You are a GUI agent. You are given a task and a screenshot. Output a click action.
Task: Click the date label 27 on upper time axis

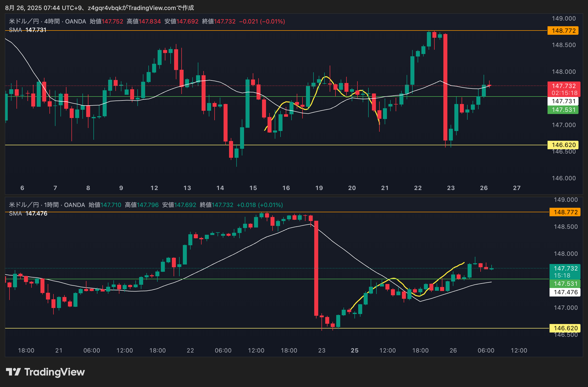[517, 188]
